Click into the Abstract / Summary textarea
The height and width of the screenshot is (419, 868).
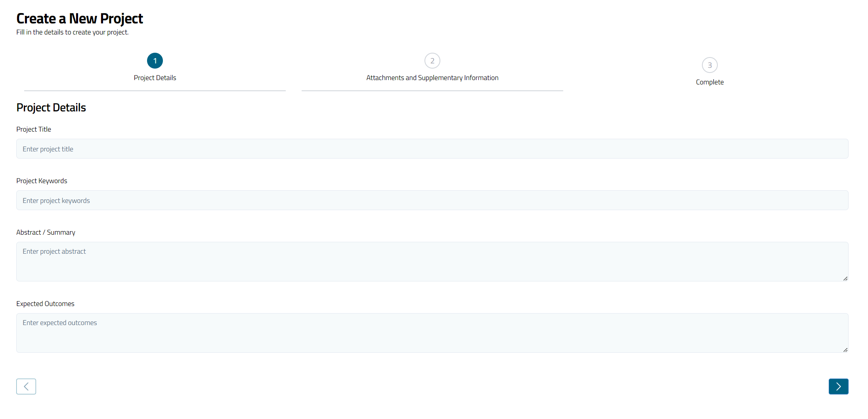tap(432, 262)
